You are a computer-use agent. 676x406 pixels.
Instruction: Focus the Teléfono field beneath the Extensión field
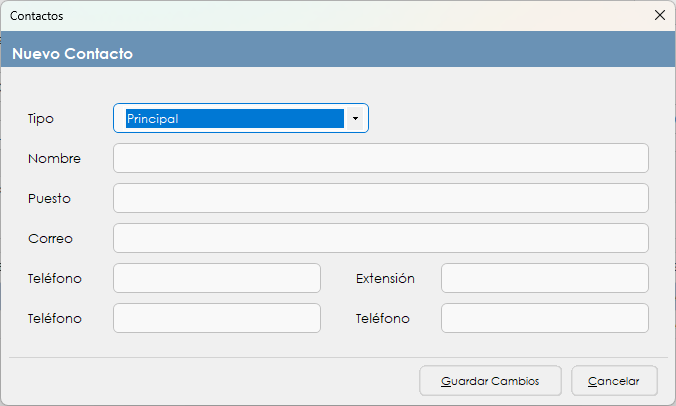click(x=544, y=318)
